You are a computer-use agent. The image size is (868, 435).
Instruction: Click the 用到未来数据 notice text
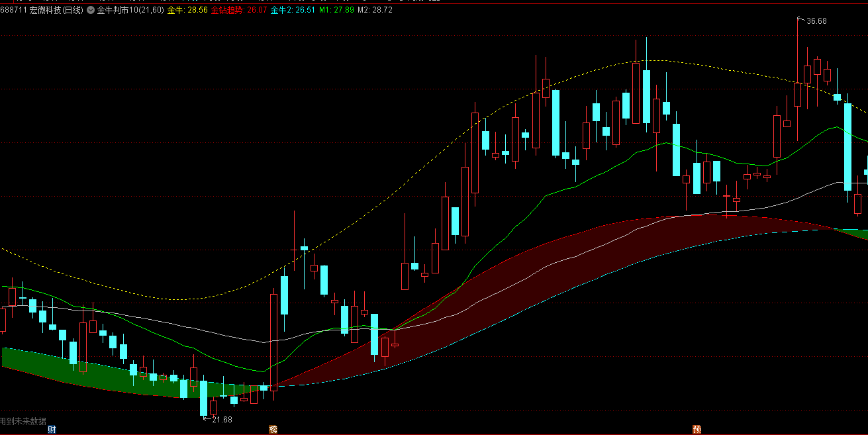click(24, 421)
